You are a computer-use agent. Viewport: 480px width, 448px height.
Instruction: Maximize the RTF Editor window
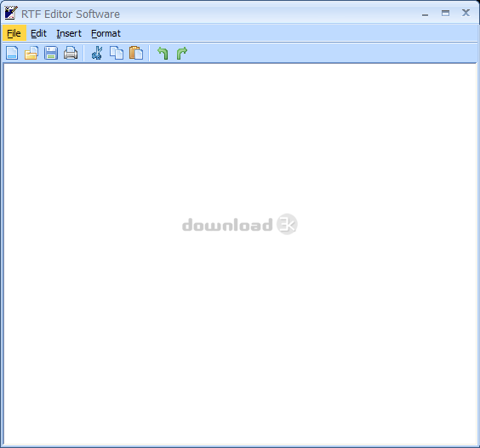point(445,13)
